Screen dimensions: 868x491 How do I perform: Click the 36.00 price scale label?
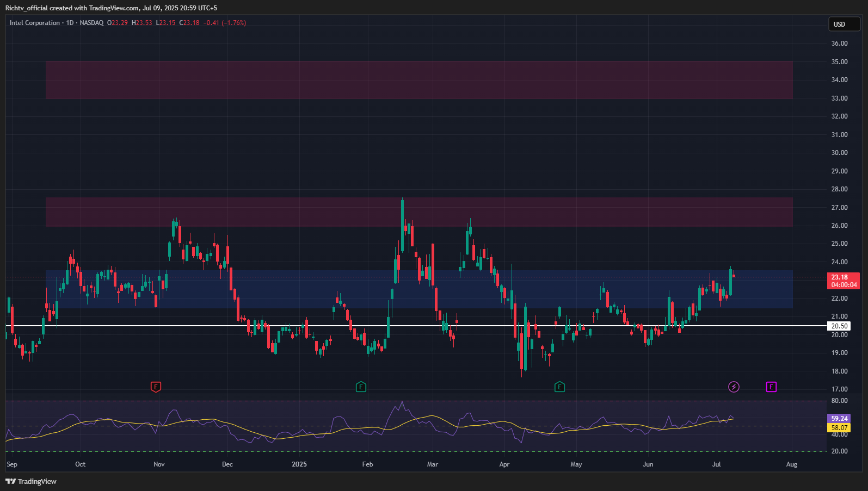pyautogui.click(x=840, y=43)
